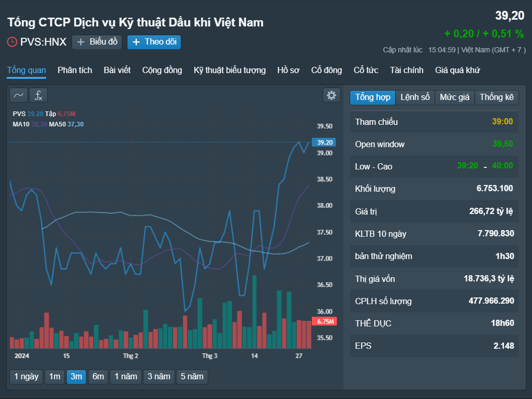Click the 6.75M volume label on axis

point(324,321)
